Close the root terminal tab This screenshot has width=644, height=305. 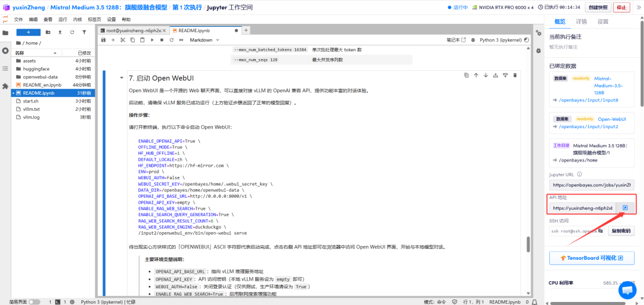click(165, 30)
